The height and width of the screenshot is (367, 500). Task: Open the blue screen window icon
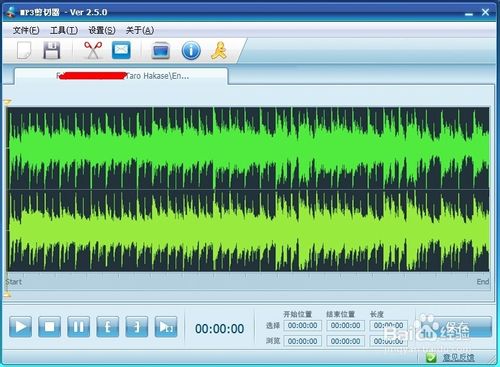click(161, 51)
